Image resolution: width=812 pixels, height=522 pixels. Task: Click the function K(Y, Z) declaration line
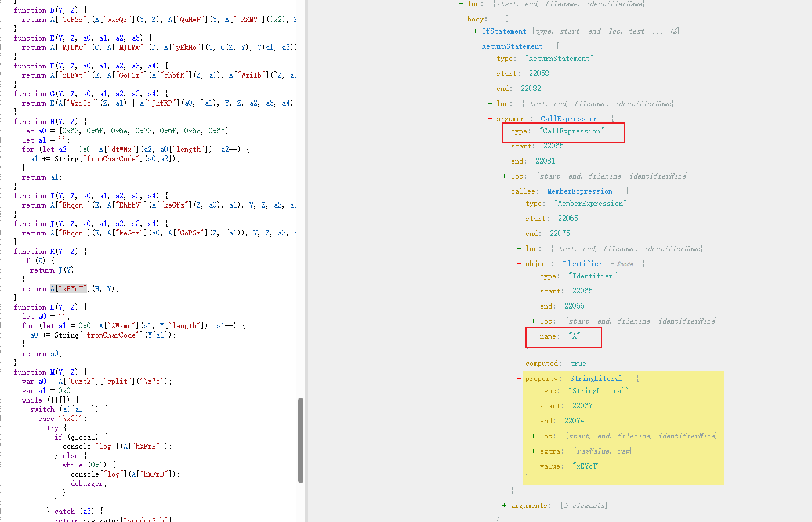coord(50,252)
